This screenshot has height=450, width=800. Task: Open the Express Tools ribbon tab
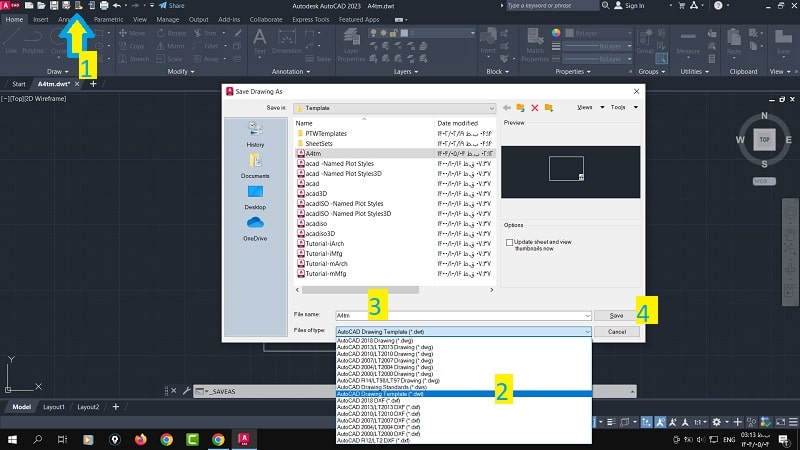(x=311, y=19)
